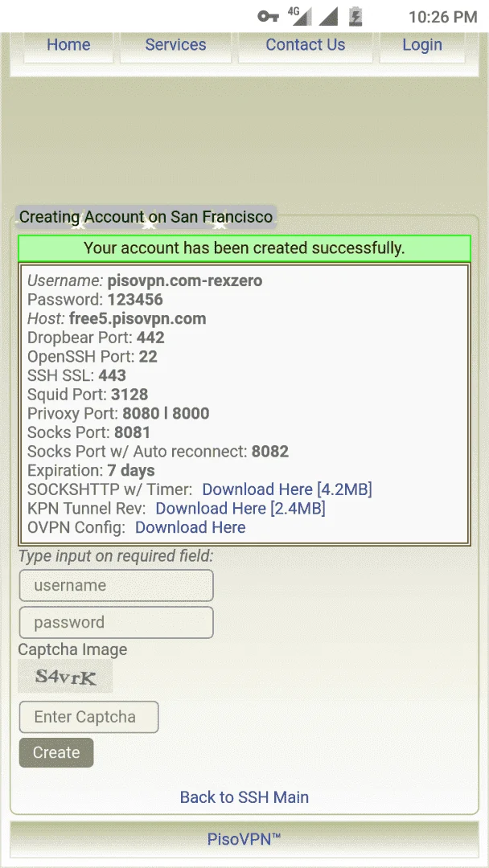
Task: Focus the password input field
Action: [x=117, y=623]
